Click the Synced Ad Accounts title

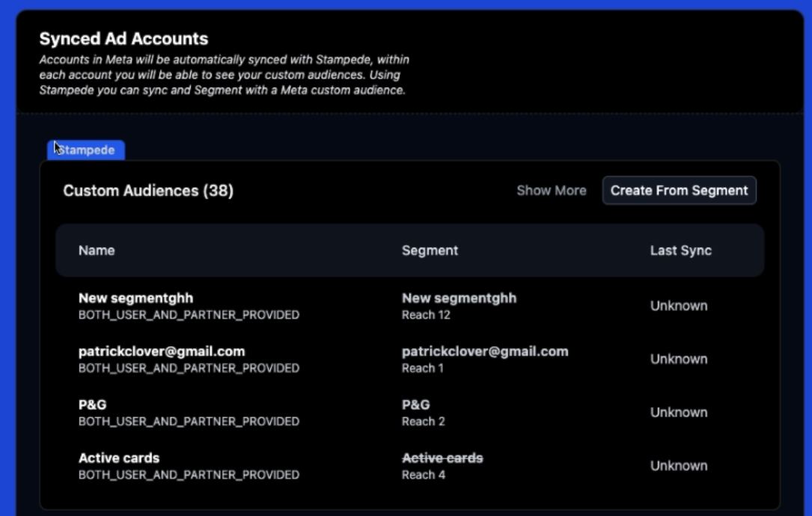[123, 39]
